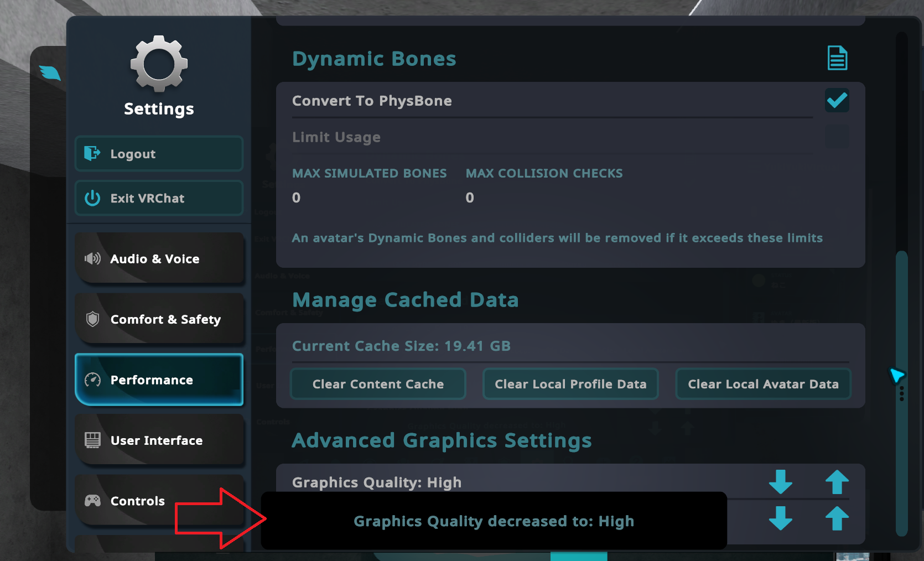Viewport: 924px width, 561px height.
Task: Click 'Current Cache Size: 19.41 GB' text
Action: 401,346
